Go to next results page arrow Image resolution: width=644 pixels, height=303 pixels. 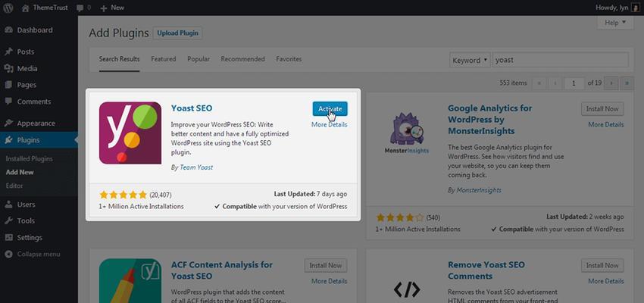click(611, 83)
